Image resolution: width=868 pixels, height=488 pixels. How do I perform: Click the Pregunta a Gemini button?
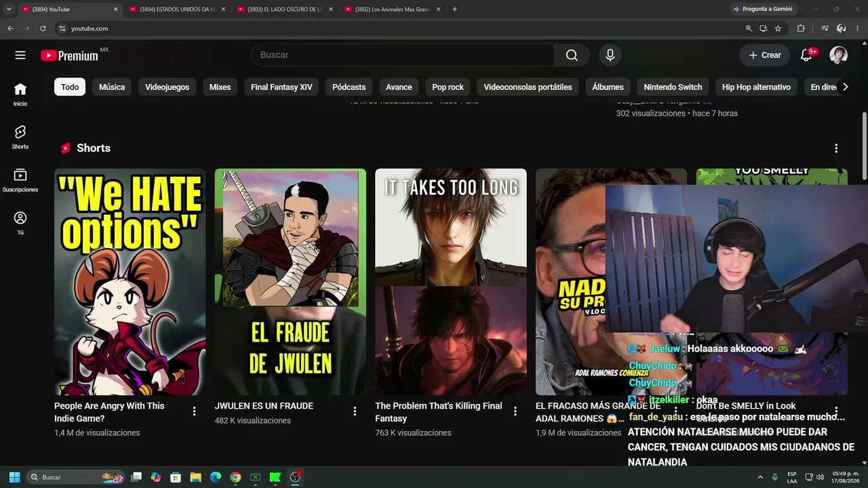click(x=762, y=9)
